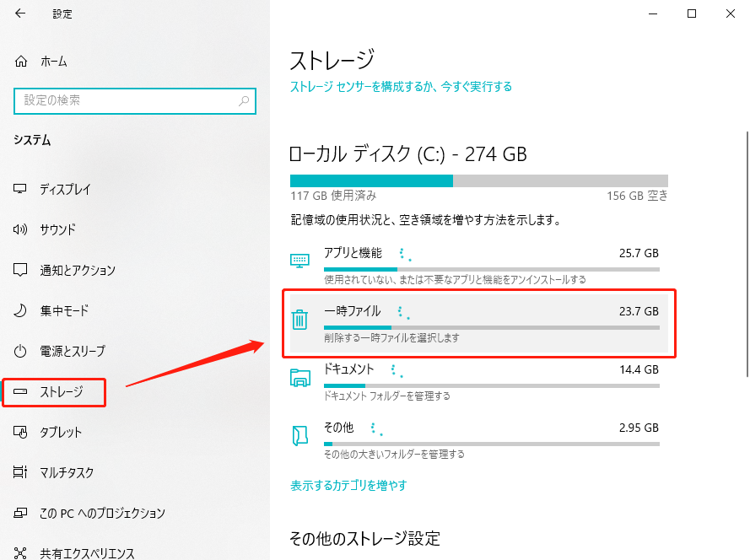Click the アプリと機能 usage bar

pos(492,269)
